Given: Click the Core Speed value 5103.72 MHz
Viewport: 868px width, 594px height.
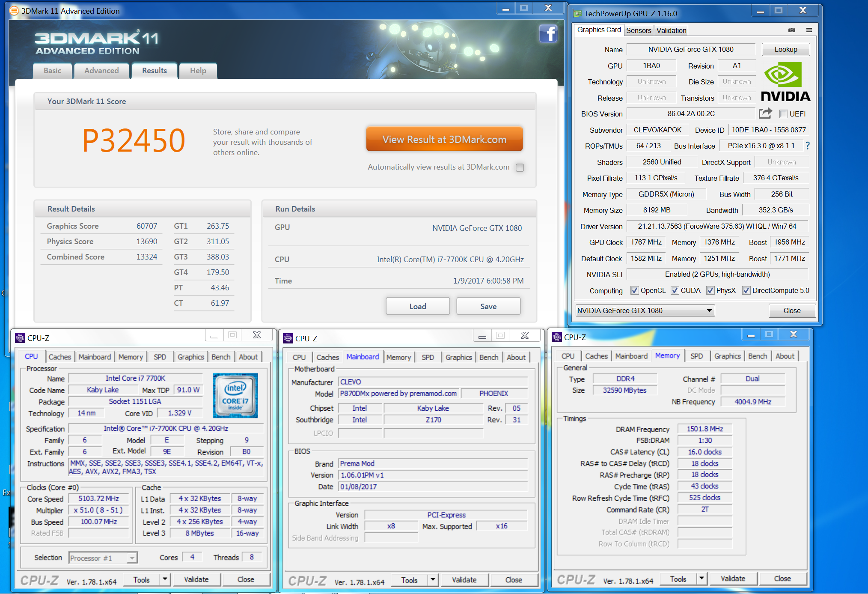Looking at the screenshot, I should 98,498.
